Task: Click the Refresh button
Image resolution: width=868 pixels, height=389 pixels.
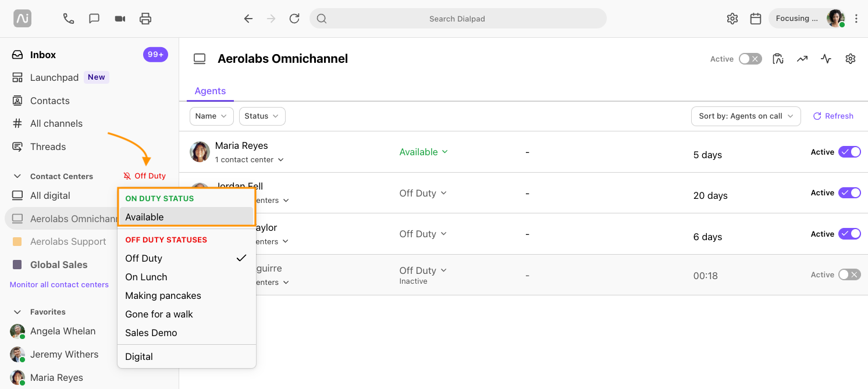Action: click(x=833, y=116)
